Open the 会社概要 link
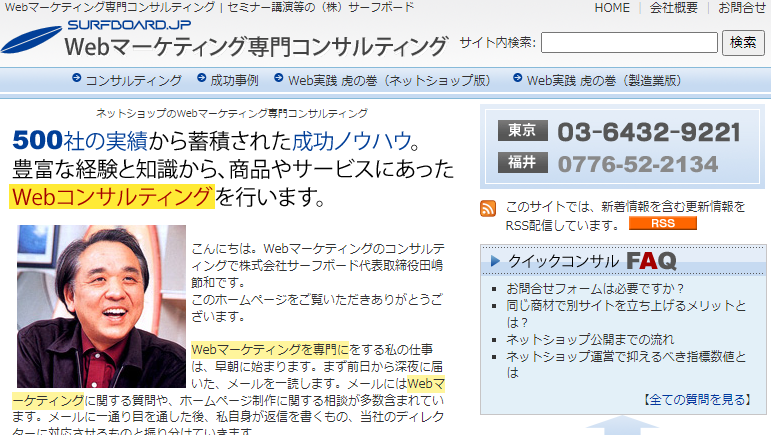The image size is (771, 435). pyautogui.click(x=674, y=8)
